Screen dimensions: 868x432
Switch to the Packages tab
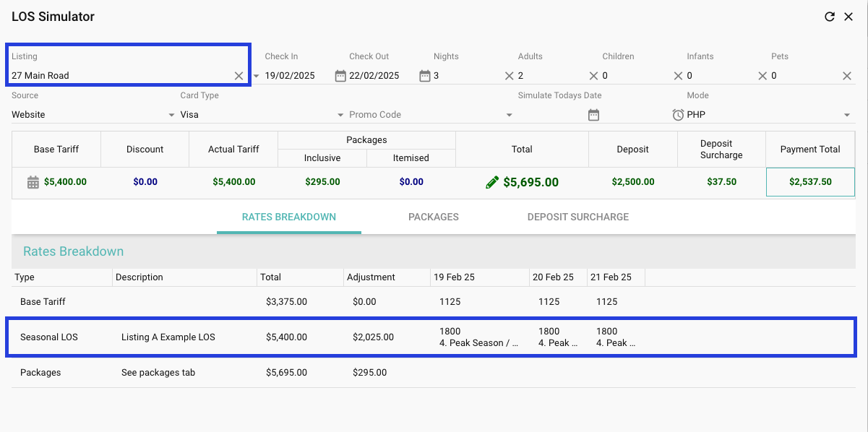tap(433, 217)
